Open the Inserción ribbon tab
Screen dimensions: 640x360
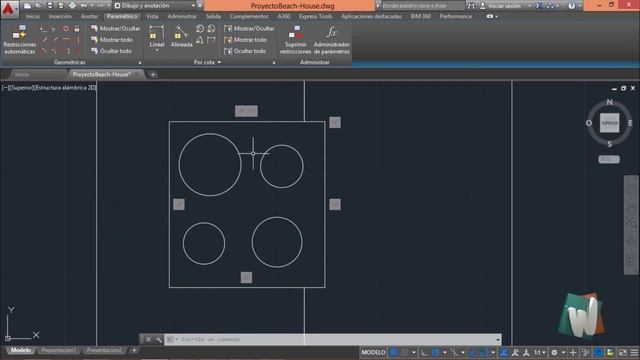point(60,16)
